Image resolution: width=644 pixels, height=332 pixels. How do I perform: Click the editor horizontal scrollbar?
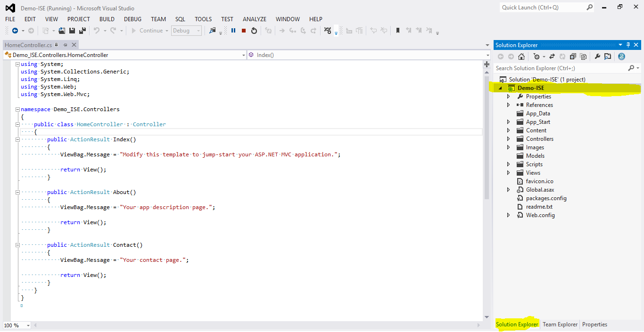pyautogui.click(x=257, y=325)
